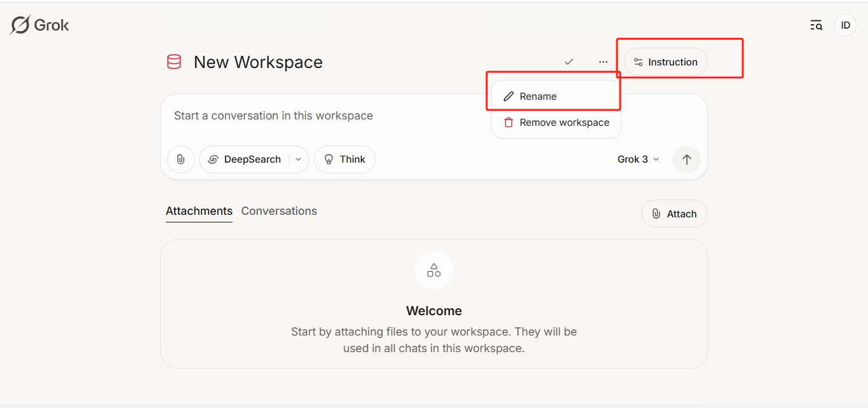Viewport: 868px width, 408px height.
Task: Open the ID profile avatar
Action: (845, 25)
